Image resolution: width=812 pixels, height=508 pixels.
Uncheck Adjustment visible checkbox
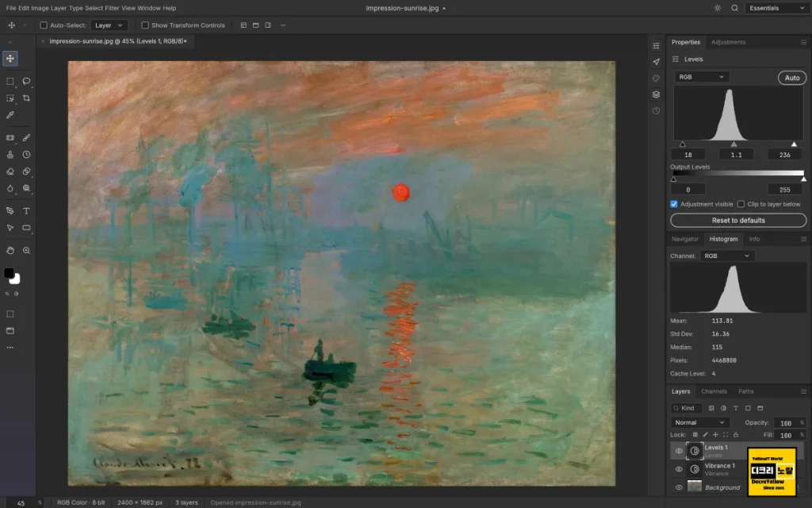coord(674,204)
